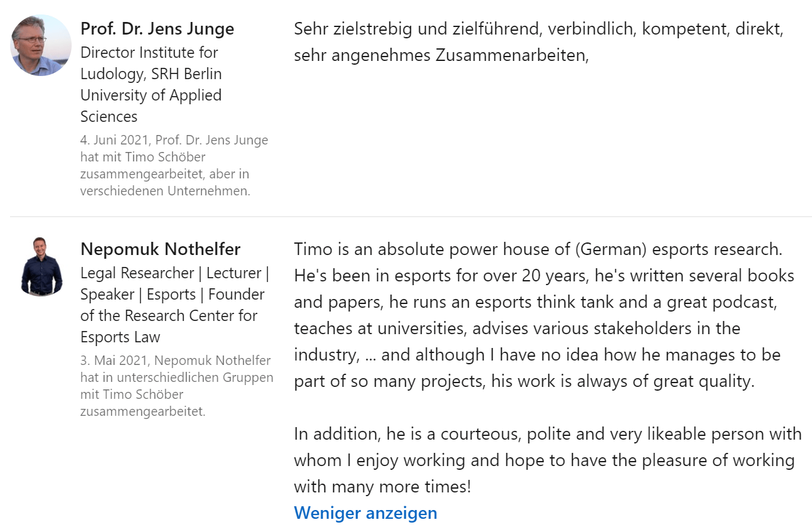Click "hat mit Timo Schöber" in Junge's note

click(x=143, y=157)
